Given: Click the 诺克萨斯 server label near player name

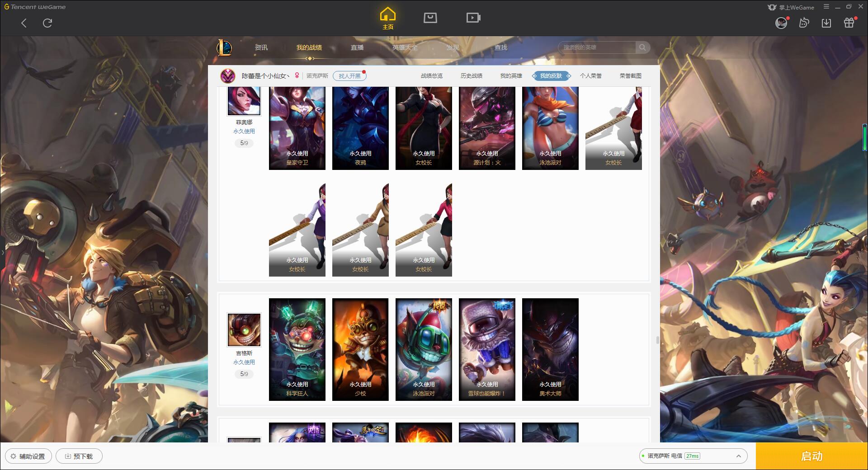Looking at the screenshot, I should [317, 76].
